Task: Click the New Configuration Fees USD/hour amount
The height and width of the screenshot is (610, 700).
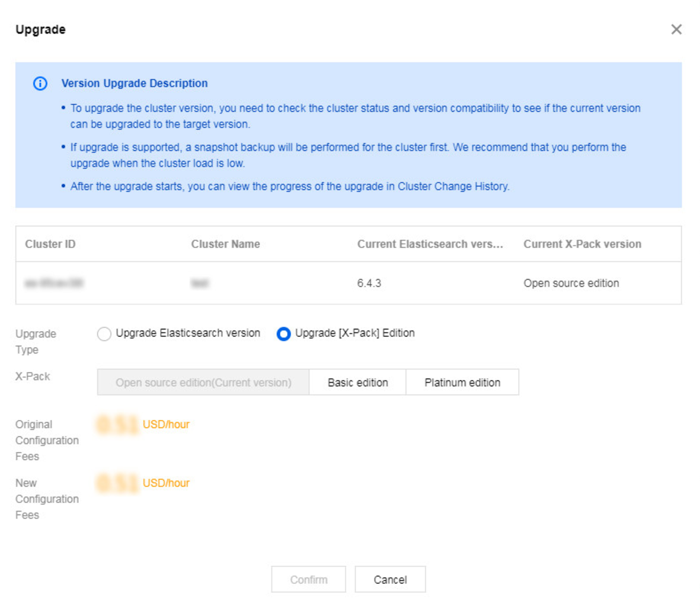Action: [x=143, y=483]
